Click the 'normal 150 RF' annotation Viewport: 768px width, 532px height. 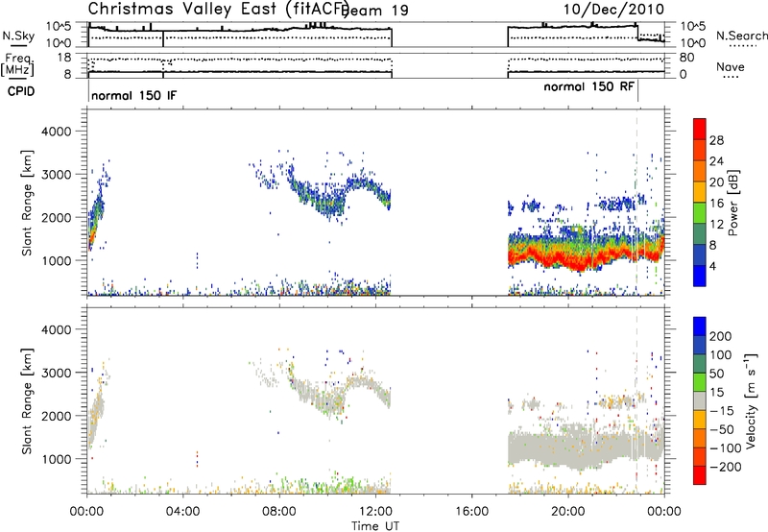pyautogui.click(x=588, y=86)
